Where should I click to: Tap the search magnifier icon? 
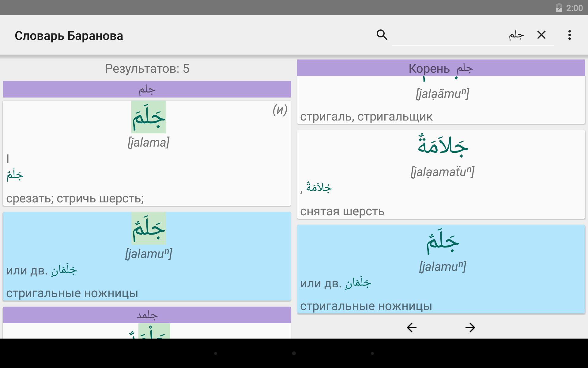point(382,35)
